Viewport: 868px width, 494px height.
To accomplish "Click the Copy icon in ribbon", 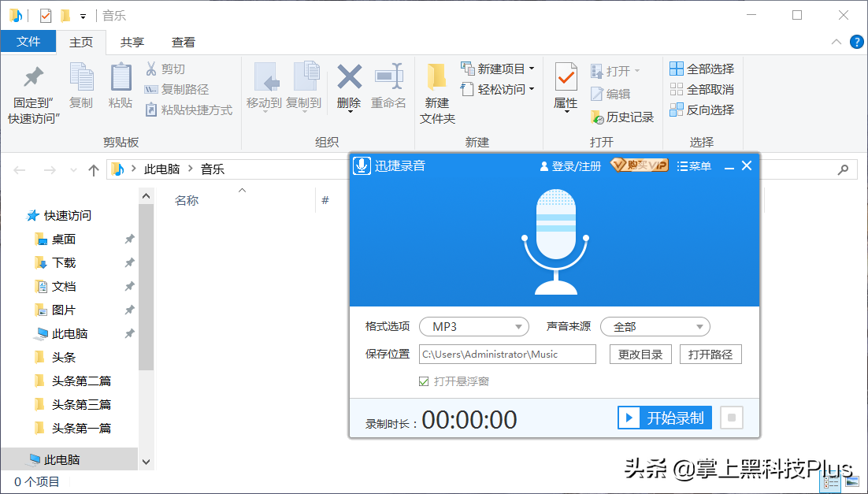I will pyautogui.click(x=81, y=77).
